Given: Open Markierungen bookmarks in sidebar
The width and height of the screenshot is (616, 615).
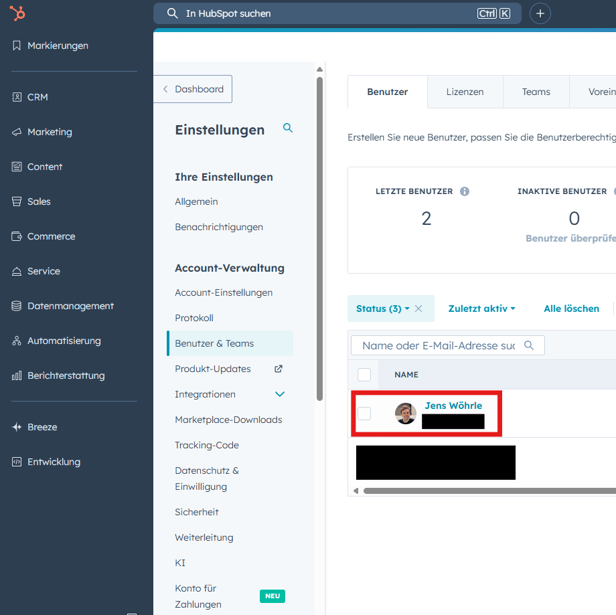Looking at the screenshot, I should click(x=57, y=46).
